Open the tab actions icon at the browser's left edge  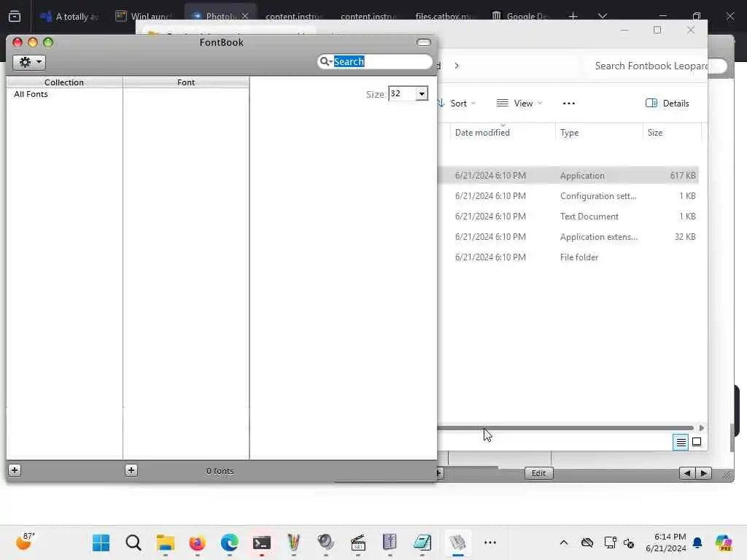15,16
